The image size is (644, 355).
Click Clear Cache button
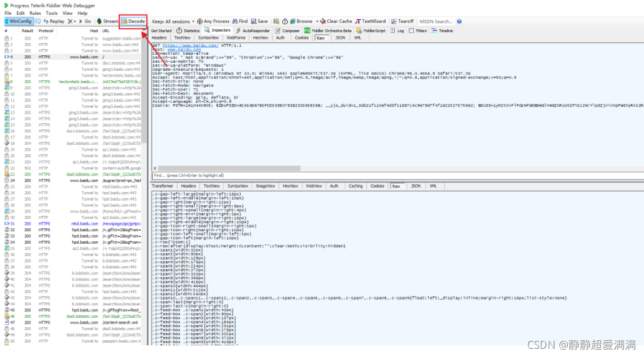click(x=336, y=21)
